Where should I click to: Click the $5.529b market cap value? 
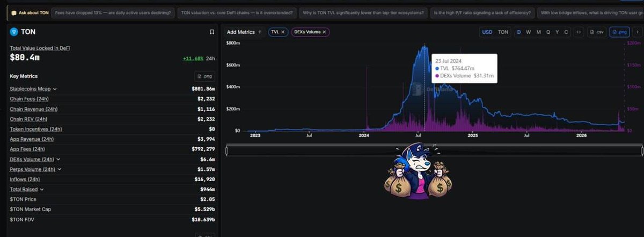206,210
